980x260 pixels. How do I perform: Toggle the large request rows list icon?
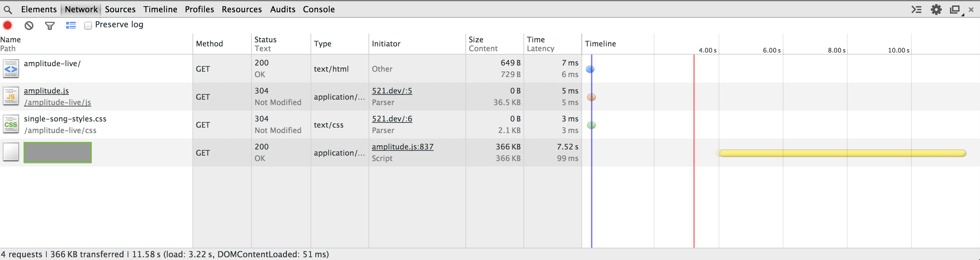[71, 26]
